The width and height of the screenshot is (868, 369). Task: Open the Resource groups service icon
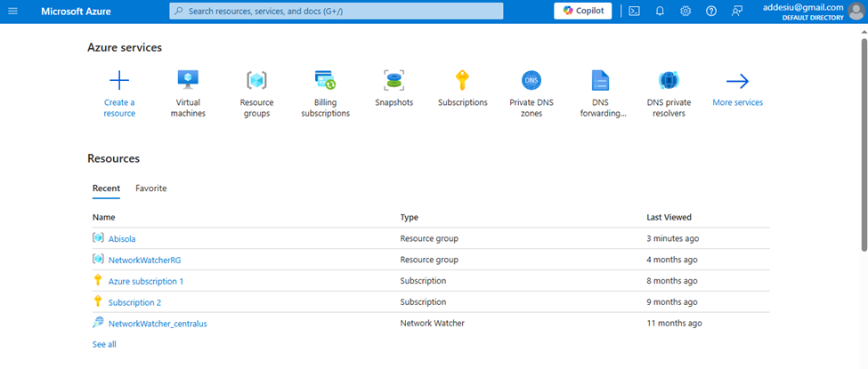pyautogui.click(x=256, y=80)
